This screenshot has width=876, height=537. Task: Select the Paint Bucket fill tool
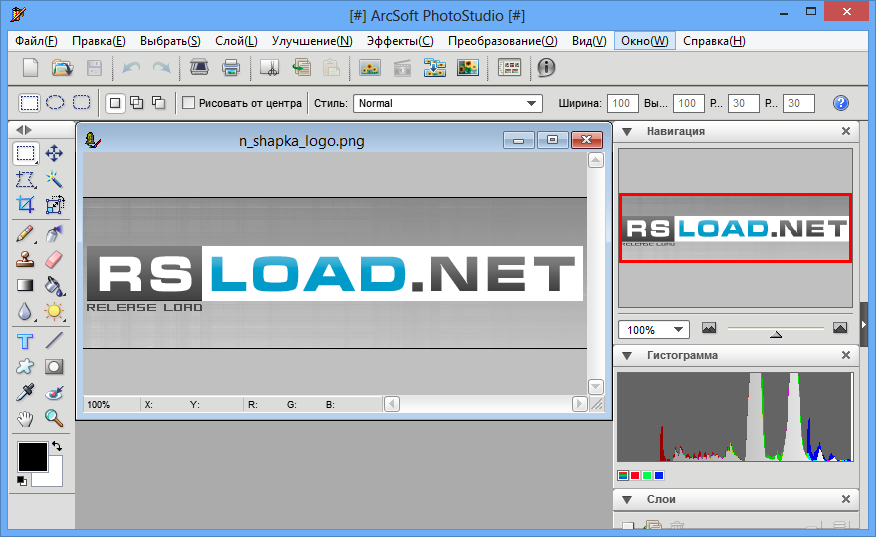tap(54, 286)
